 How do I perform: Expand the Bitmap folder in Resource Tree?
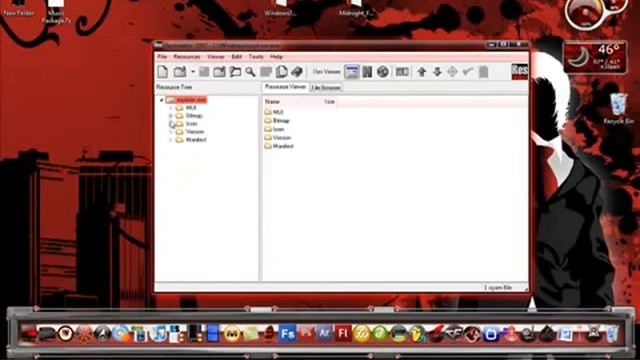pos(171,116)
